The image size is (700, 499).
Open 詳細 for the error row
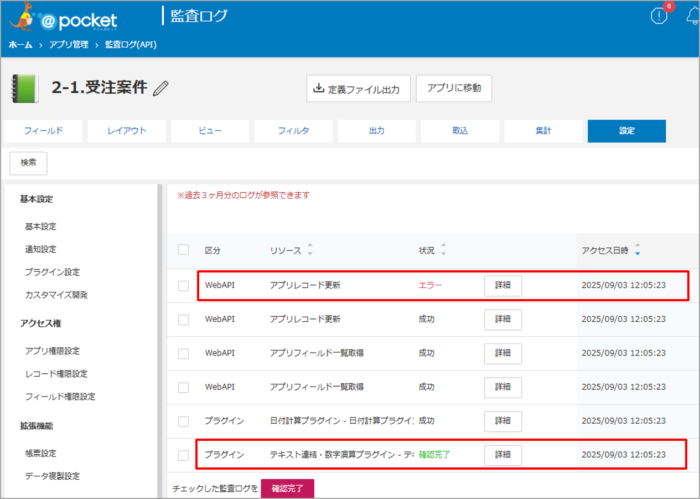click(x=503, y=286)
